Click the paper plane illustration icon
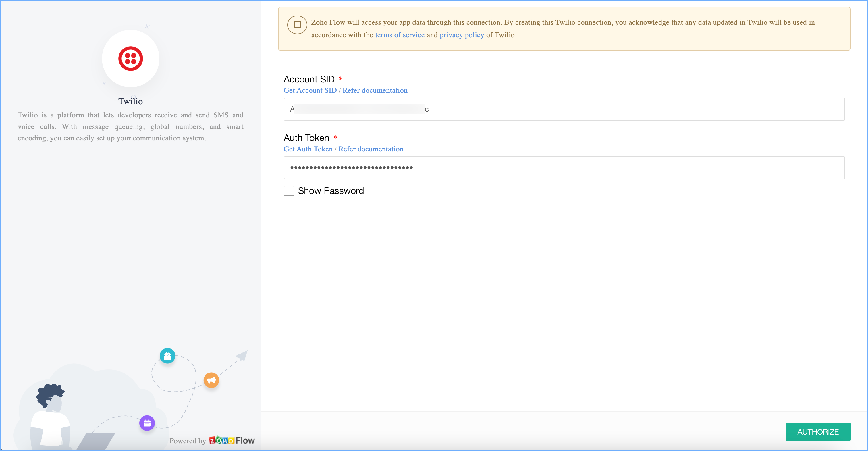Image resolution: width=868 pixels, height=451 pixels. pyautogui.click(x=242, y=356)
